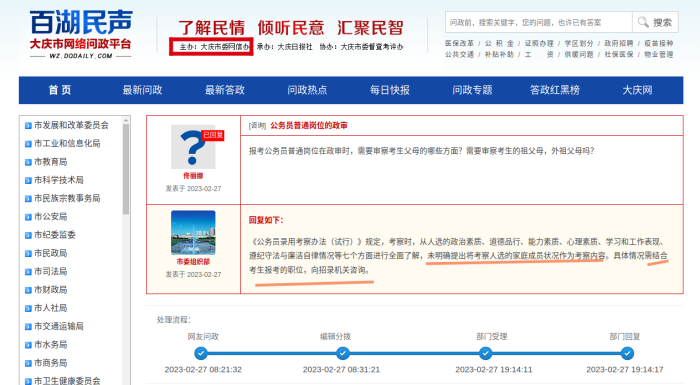This screenshot has width=700, height=385.
Task: Click the 政府招聘 hot keyword link
Action: coord(619,43)
